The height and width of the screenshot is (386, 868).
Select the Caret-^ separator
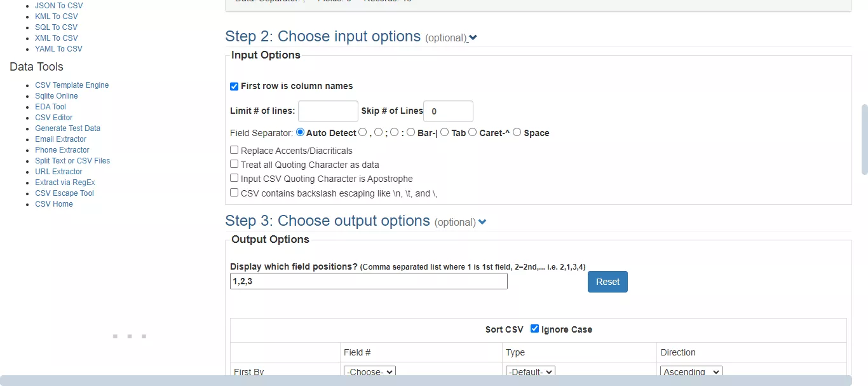click(472, 132)
